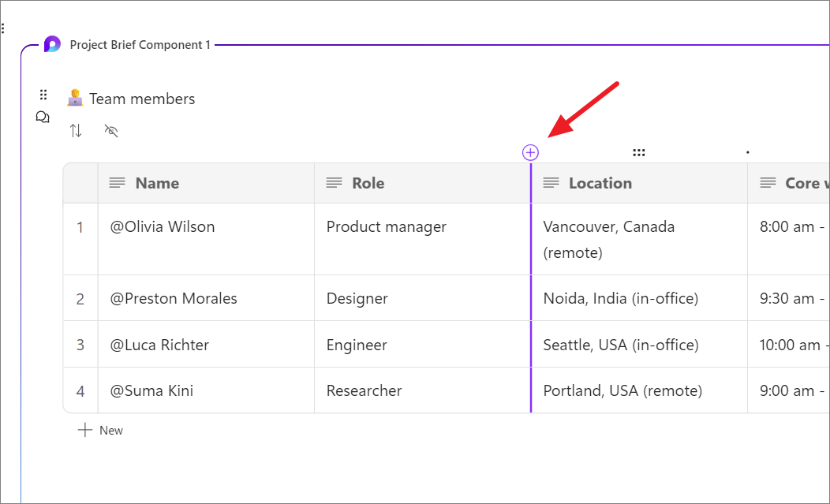Click the Noida, India (in-office) cell
830x504 pixels.
click(620, 299)
